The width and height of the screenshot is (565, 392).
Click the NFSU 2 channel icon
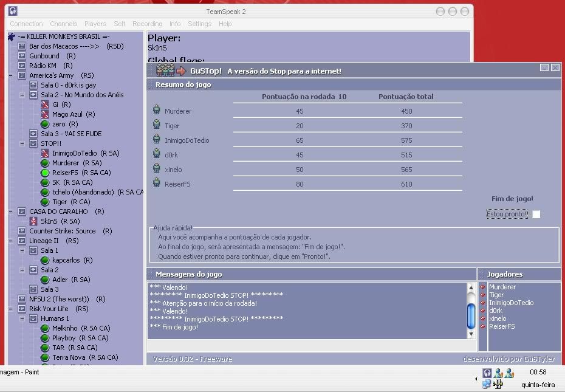point(22,299)
